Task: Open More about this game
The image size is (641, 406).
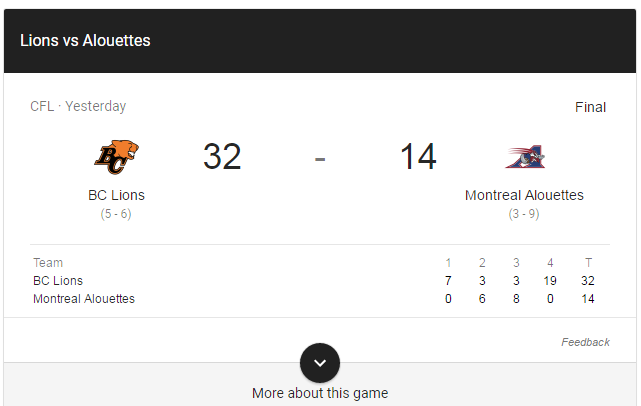Action: pos(320,393)
